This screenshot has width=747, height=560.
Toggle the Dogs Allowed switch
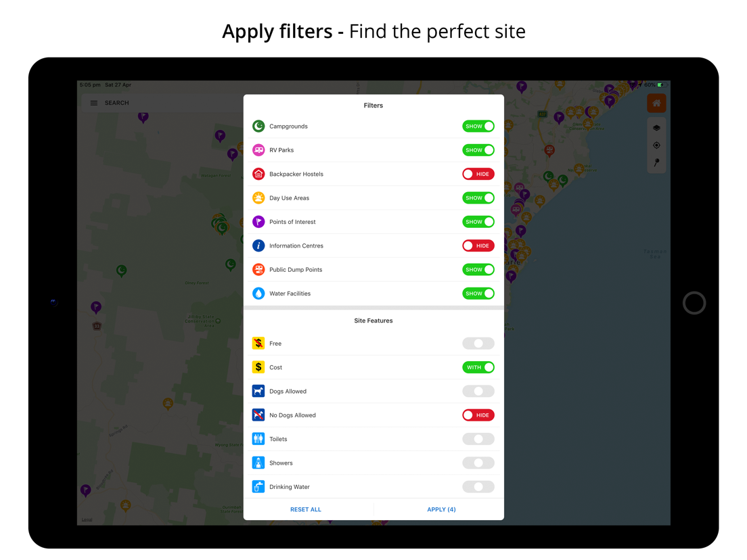click(478, 391)
